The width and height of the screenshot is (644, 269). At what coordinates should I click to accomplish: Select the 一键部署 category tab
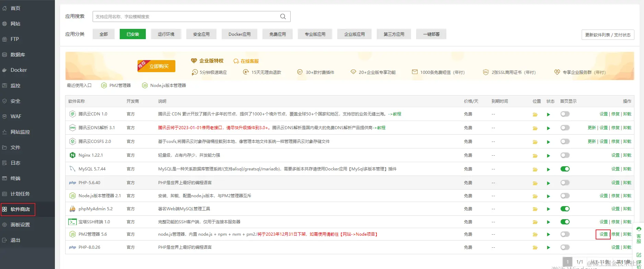click(431, 34)
